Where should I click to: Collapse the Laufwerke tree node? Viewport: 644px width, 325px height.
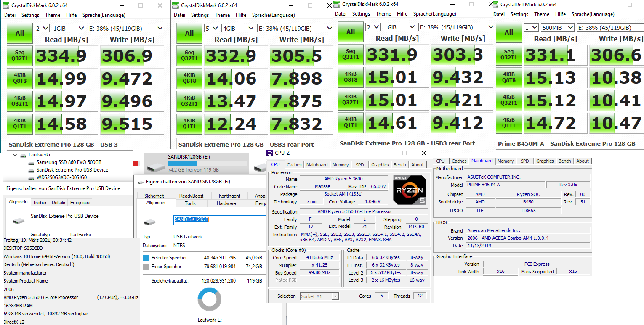(16, 155)
